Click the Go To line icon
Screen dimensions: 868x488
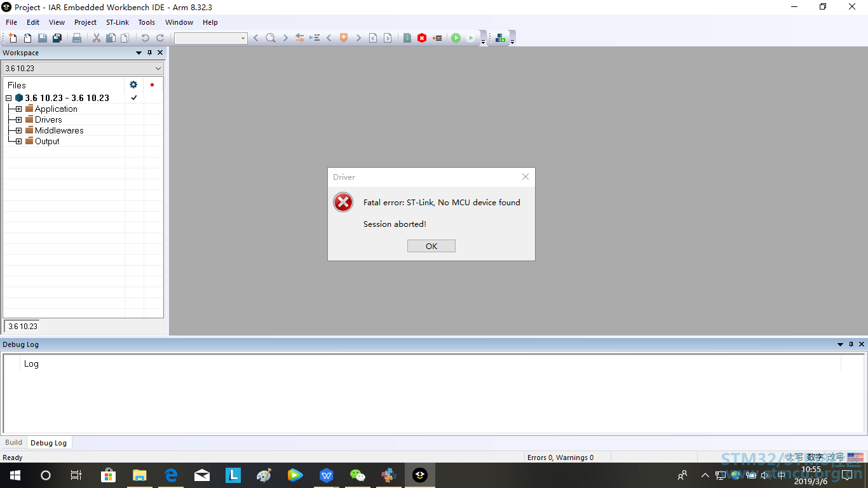pos(315,38)
